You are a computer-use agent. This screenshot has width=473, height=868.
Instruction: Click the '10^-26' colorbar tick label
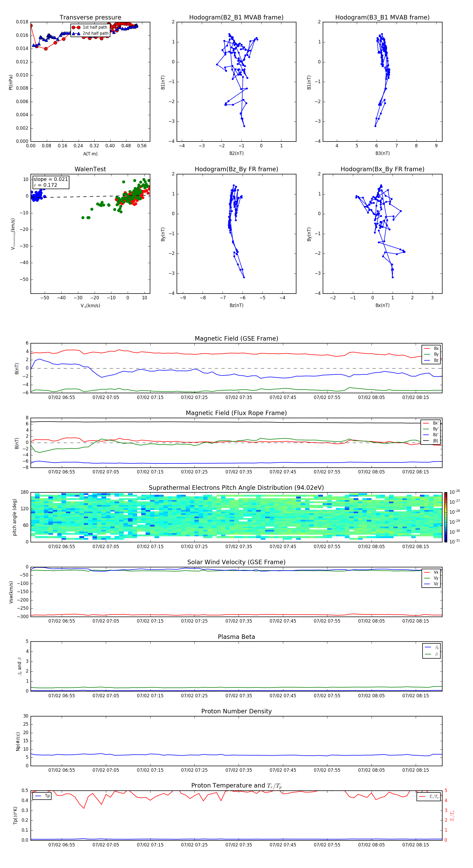point(455,492)
